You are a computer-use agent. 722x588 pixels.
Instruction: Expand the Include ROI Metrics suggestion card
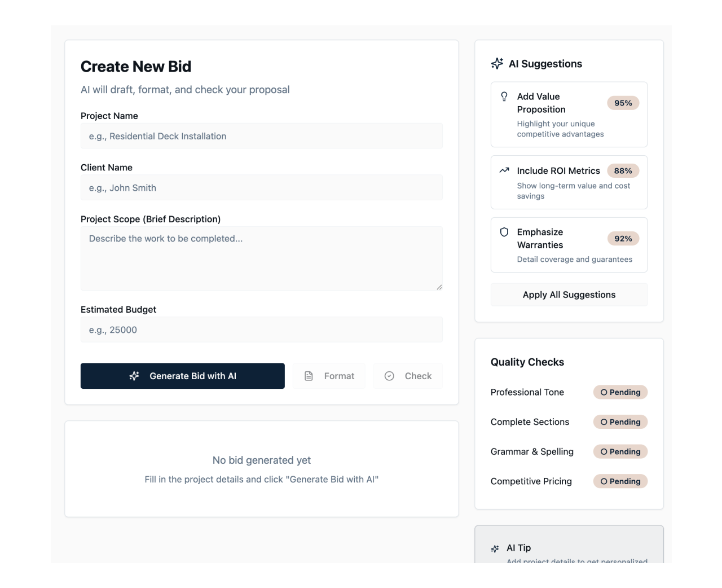(569, 182)
